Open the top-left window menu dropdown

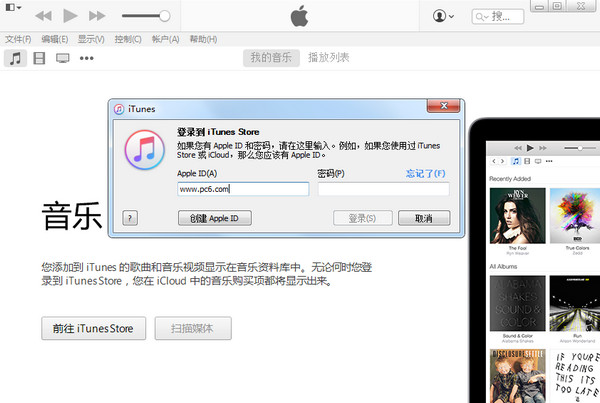click(x=10, y=14)
